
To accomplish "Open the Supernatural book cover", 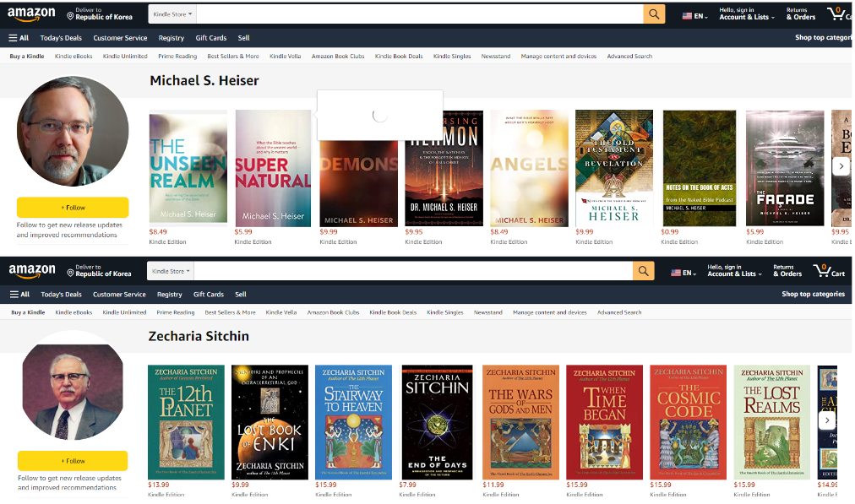I will tap(273, 168).
